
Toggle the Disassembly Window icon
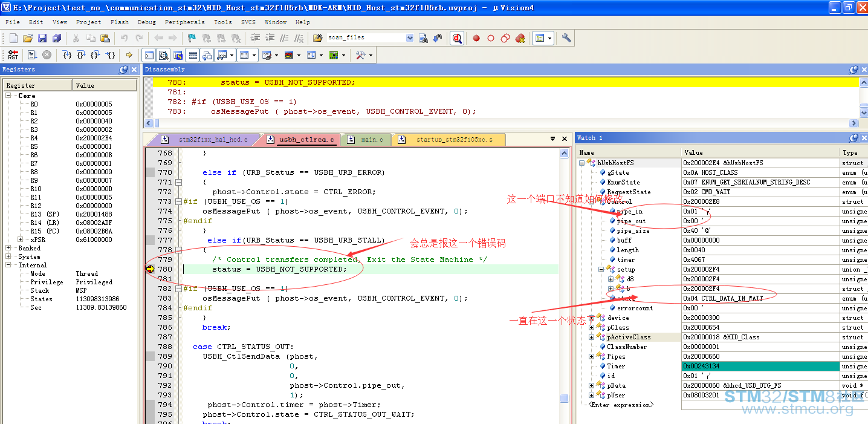163,55
